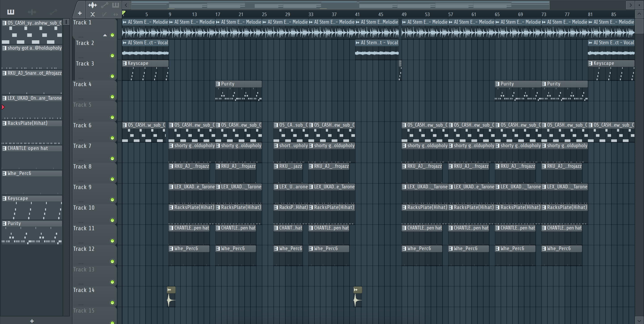Click the pattern icon beside CHANTLE open hat in the picker
The height and width of the screenshot is (324, 644).
(4, 148)
